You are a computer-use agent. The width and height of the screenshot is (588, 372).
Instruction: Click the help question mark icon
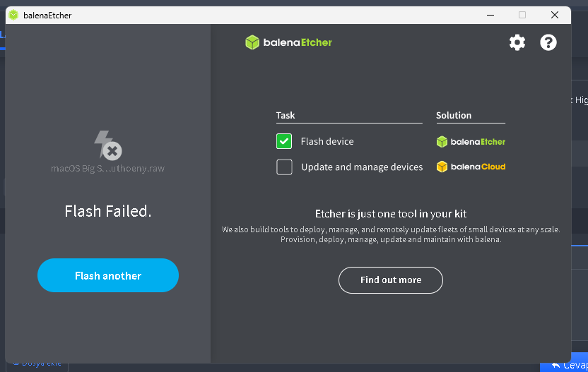pyautogui.click(x=548, y=42)
